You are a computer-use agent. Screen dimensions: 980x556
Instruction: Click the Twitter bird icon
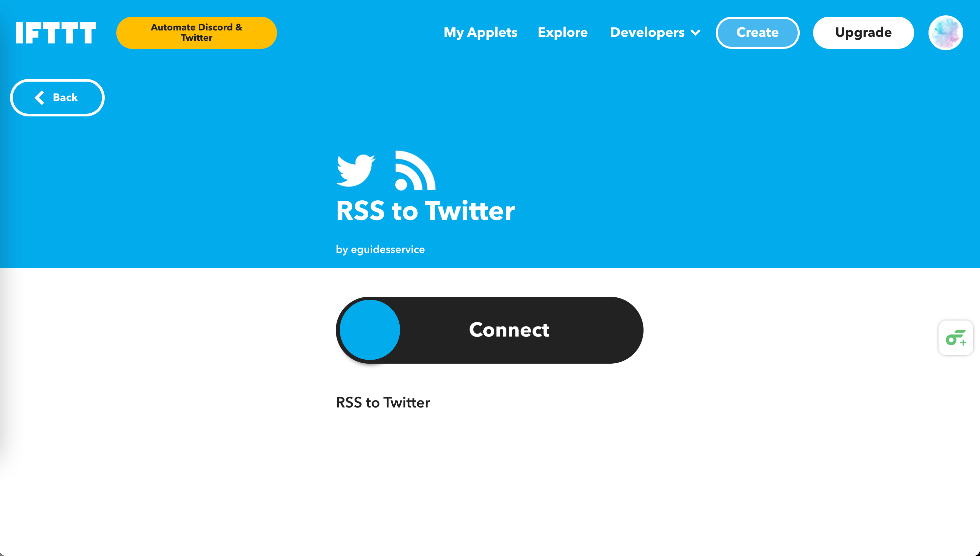356,170
